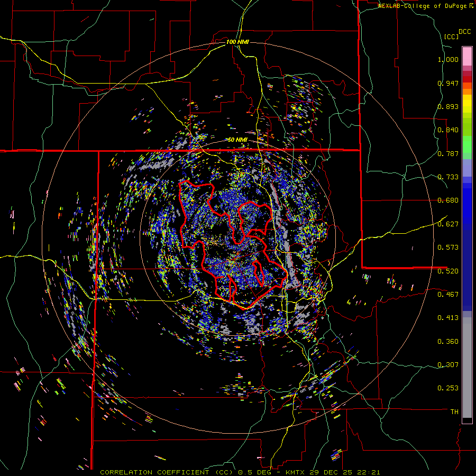This screenshot has width=476, height=476.
Task: Click the 0.5 DEG elevation text in the caption
Action: tap(255, 472)
